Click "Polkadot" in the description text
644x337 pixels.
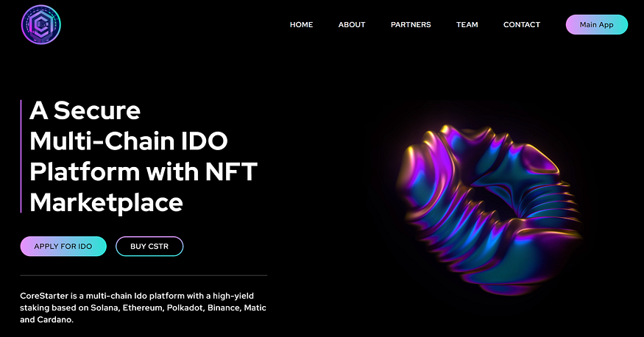(x=185, y=308)
